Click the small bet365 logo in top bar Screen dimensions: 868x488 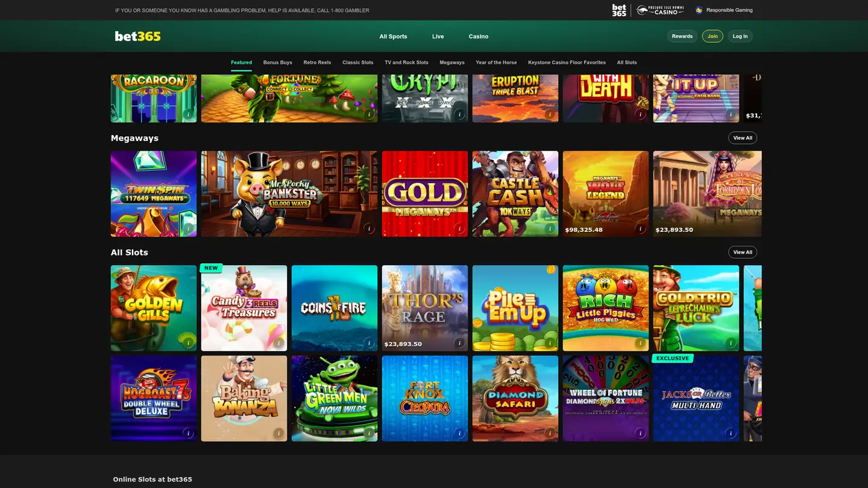pos(619,10)
